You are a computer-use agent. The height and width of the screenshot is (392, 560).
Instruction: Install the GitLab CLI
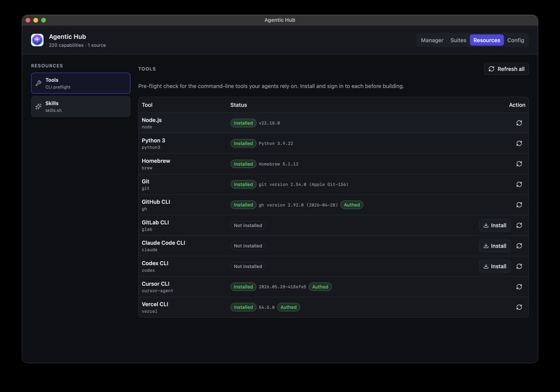point(495,225)
